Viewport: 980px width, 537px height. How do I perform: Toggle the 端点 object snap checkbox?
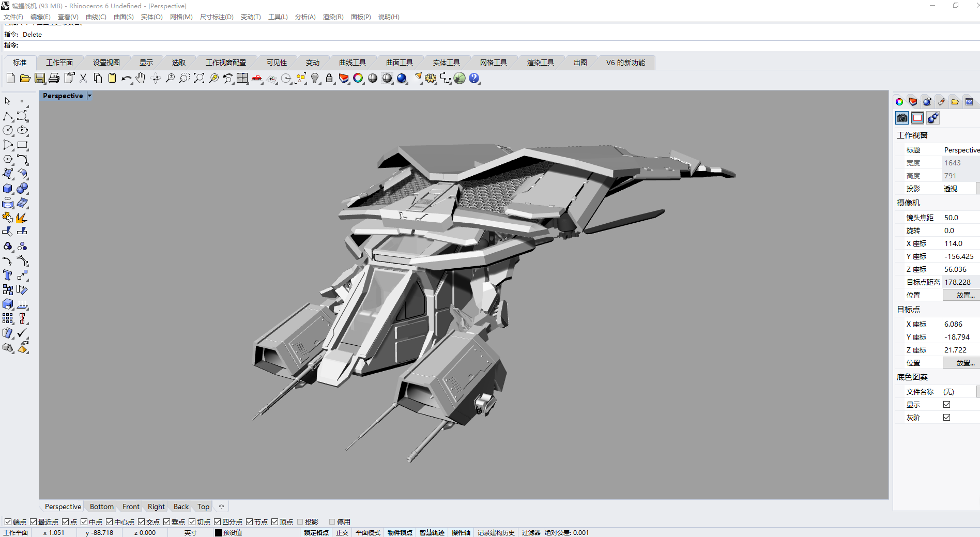click(x=8, y=522)
